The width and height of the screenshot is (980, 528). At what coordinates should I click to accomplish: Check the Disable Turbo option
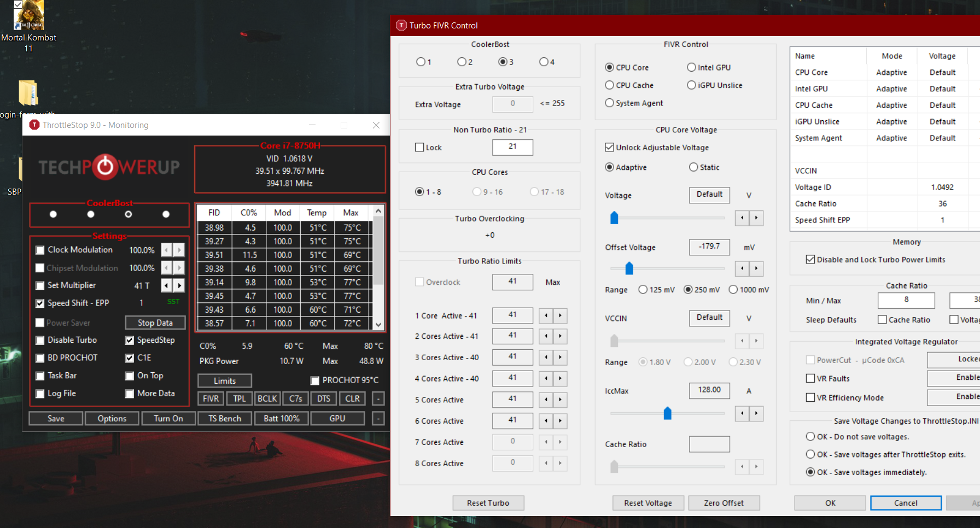coord(40,341)
